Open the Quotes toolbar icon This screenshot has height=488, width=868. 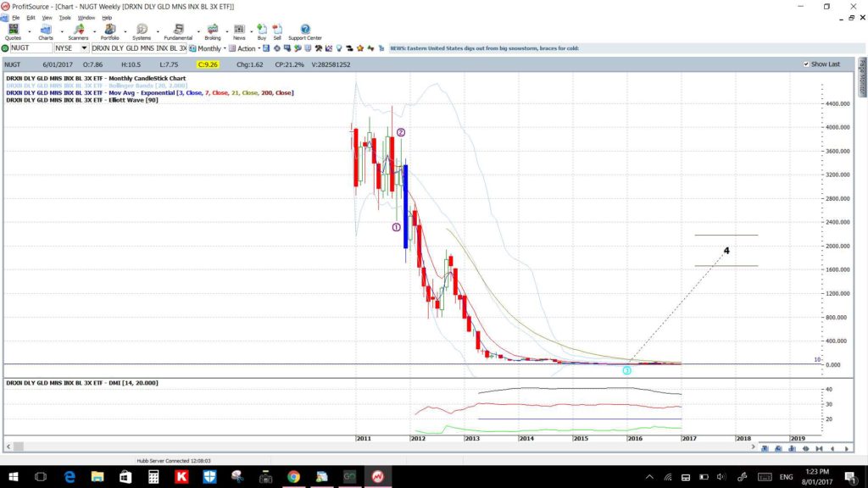[14, 32]
